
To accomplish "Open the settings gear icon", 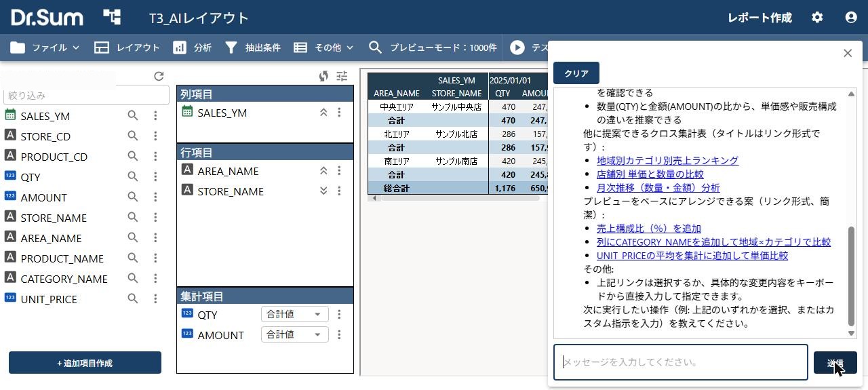I will click(817, 17).
